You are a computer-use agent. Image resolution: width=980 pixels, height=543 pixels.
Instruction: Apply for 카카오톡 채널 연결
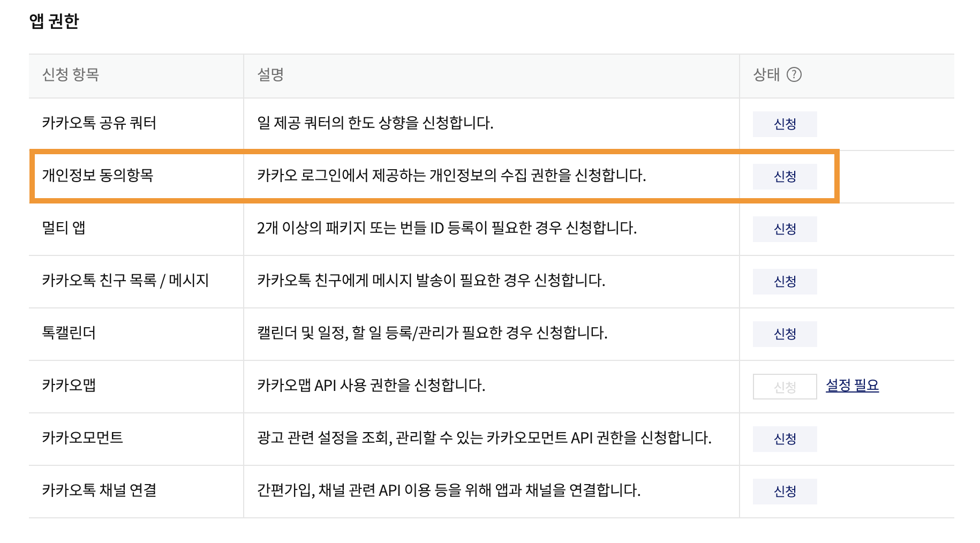pos(785,492)
